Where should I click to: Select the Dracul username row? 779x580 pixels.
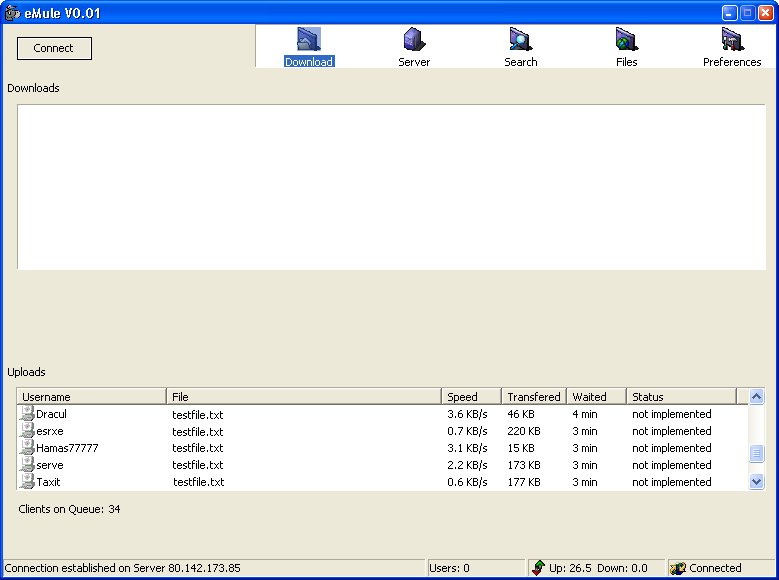pyautogui.click(x=51, y=414)
